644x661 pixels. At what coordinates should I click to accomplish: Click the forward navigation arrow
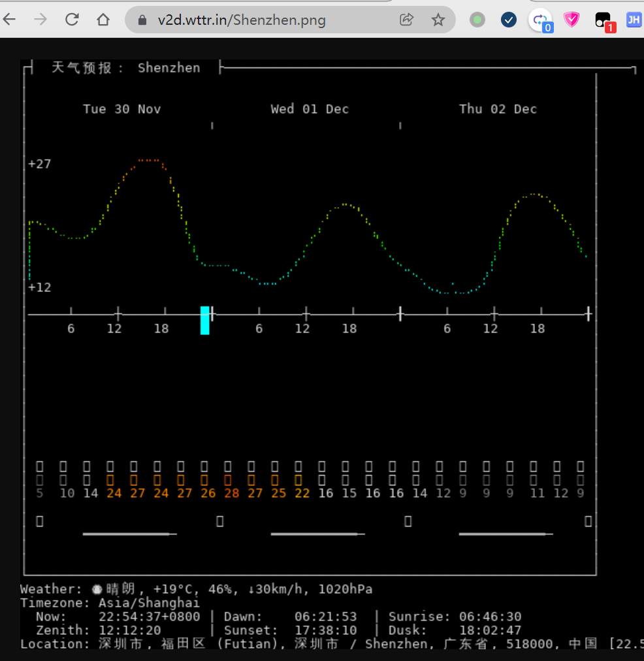coord(40,20)
